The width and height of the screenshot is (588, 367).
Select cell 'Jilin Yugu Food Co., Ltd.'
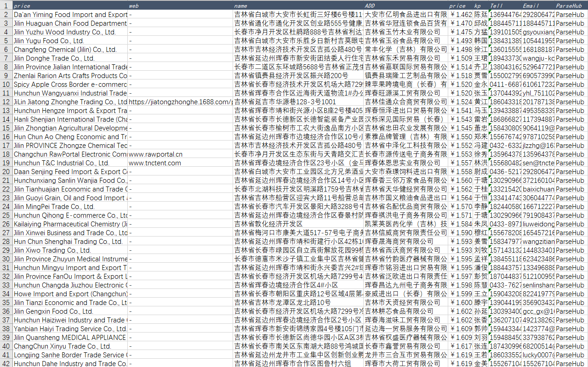pyautogui.click(x=70, y=41)
